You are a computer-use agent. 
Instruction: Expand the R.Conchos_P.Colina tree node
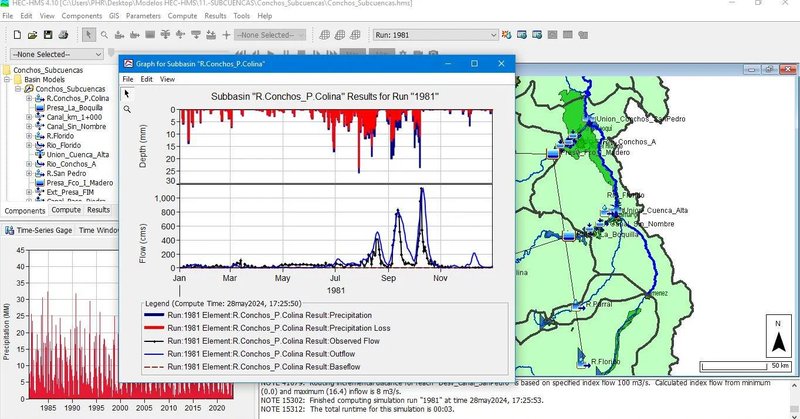tap(29, 98)
